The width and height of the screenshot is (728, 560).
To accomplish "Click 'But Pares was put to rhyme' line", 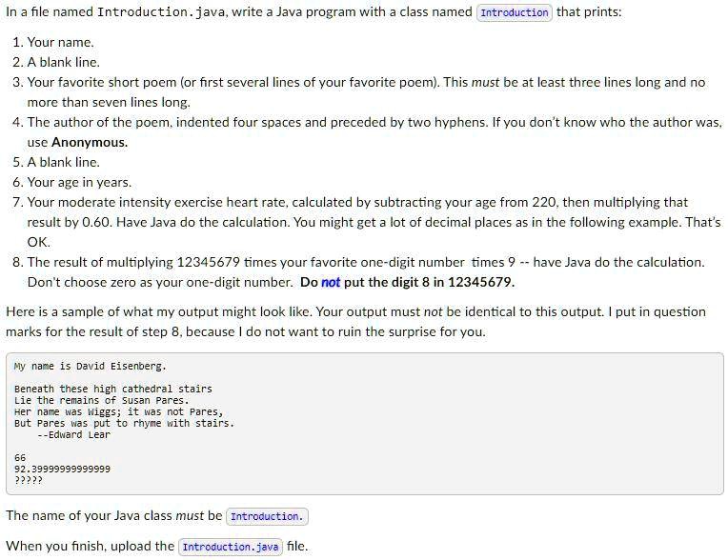I will (124, 424).
